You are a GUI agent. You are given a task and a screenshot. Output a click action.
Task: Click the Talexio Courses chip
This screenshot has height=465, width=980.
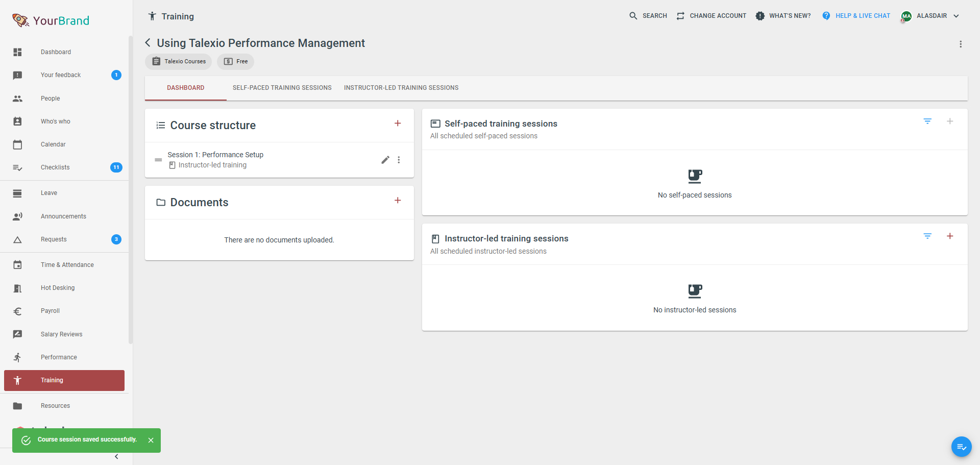[x=179, y=61]
